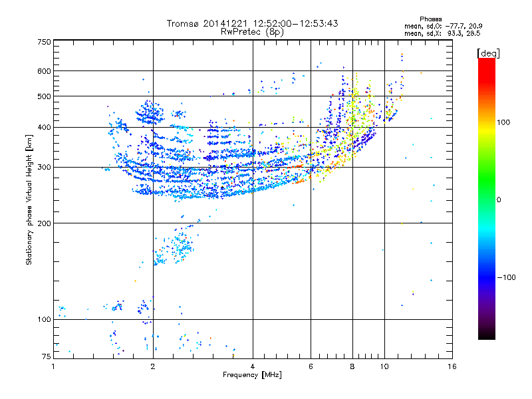Click the x-axis tick label '6'

311,366
